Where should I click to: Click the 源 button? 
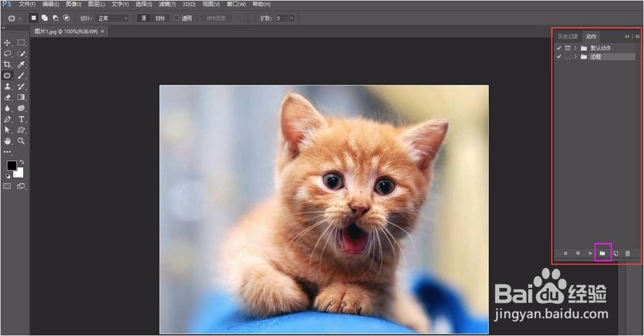point(144,18)
